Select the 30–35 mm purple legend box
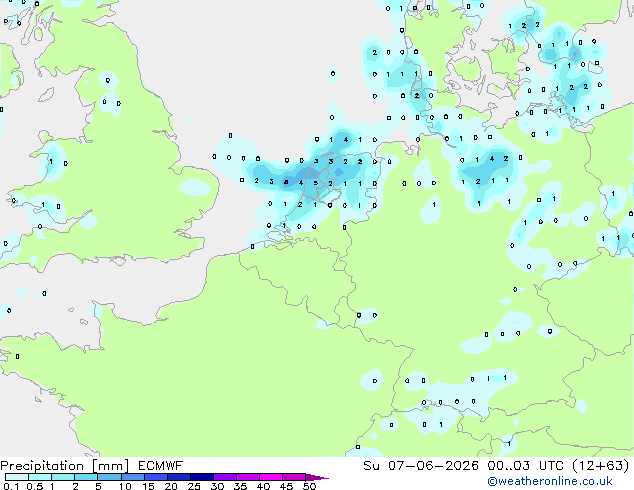This screenshot has height=490, width=634. point(225,477)
